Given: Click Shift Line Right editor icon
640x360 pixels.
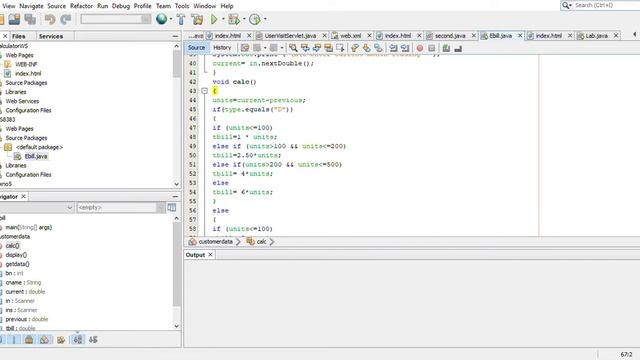Looking at the screenshot, I should [x=405, y=48].
